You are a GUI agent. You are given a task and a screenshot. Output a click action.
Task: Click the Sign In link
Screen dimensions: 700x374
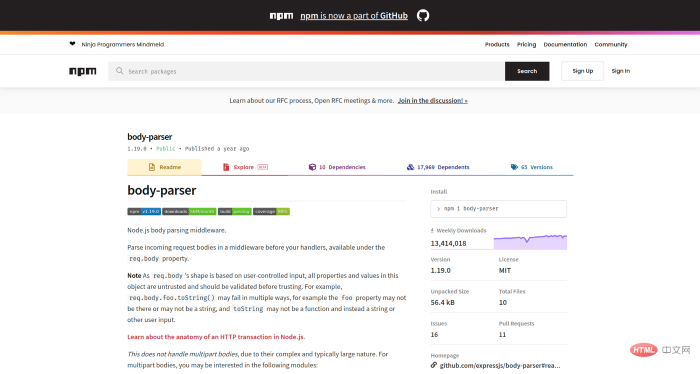coord(621,71)
